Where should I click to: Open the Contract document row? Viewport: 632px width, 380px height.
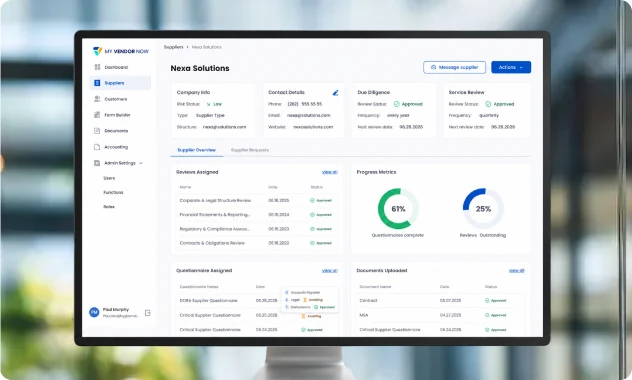click(441, 301)
